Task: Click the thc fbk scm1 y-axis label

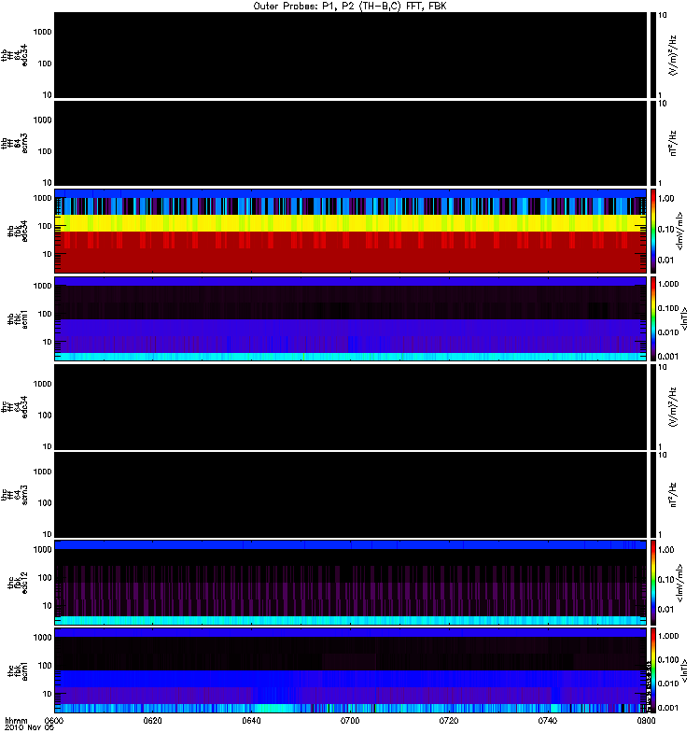Action: pos(17,670)
